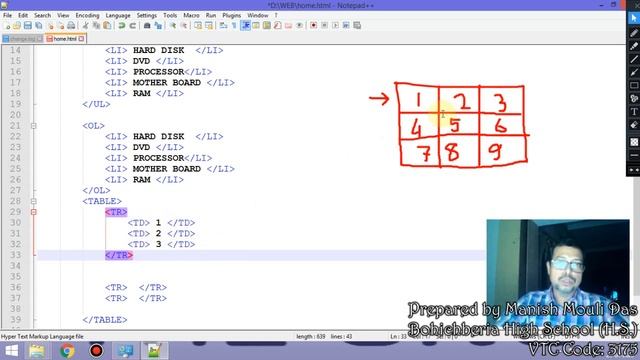640x360 pixels.
Task: Click the red recorder taskbar icon
Action: (x=96, y=351)
